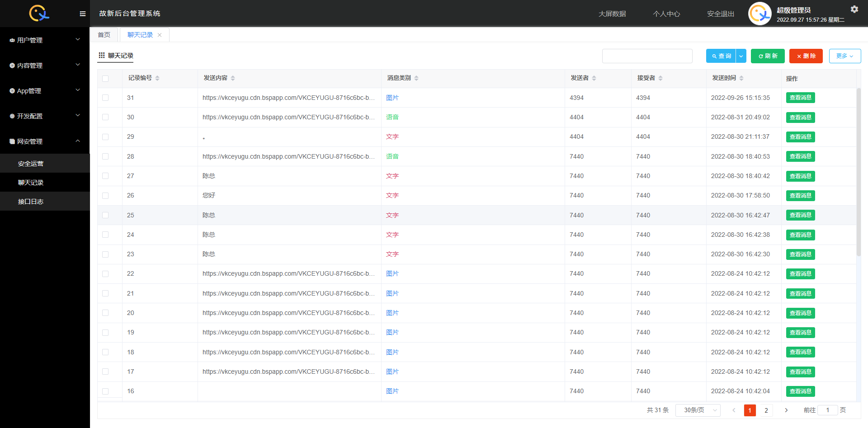Click the red 删除 button
The width and height of the screenshot is (868, 428).
[806, 56]
